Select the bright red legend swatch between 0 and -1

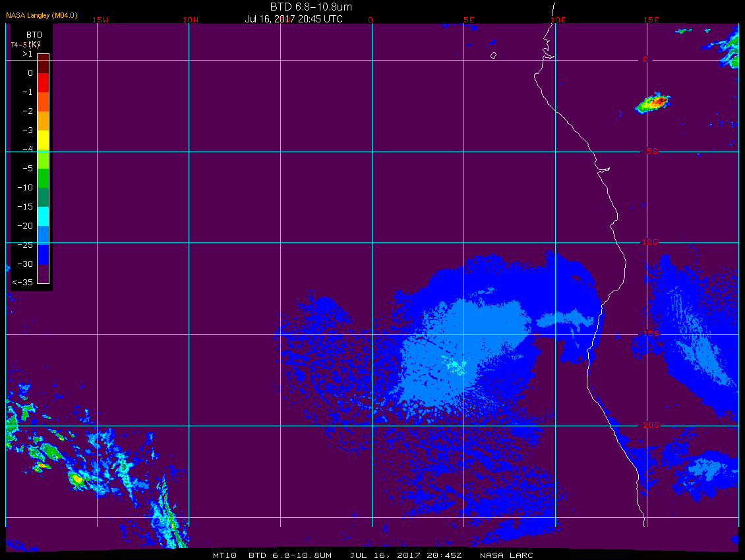44,82
